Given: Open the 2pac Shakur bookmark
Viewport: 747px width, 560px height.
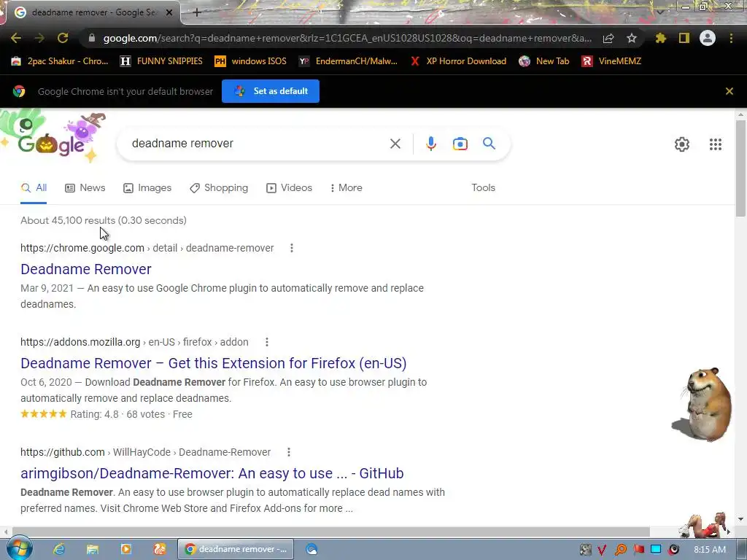Looking at the screenshot, I should coord(60,61).
